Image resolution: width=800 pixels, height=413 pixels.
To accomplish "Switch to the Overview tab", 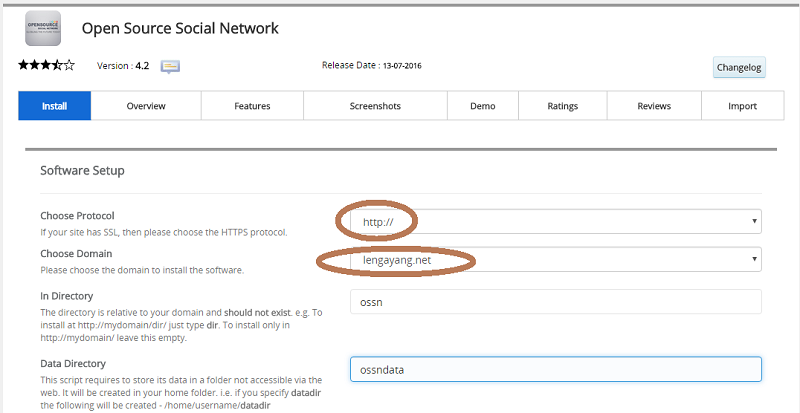I will point(146,106).
